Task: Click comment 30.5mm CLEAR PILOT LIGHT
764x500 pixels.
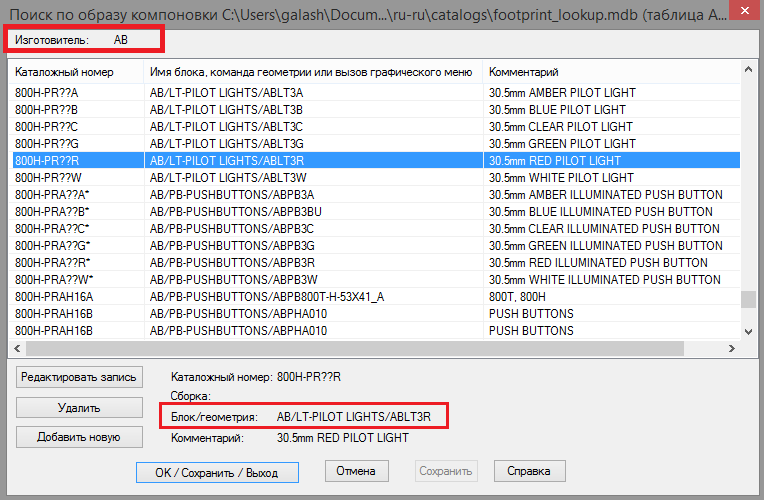Action: click(561, 127)
